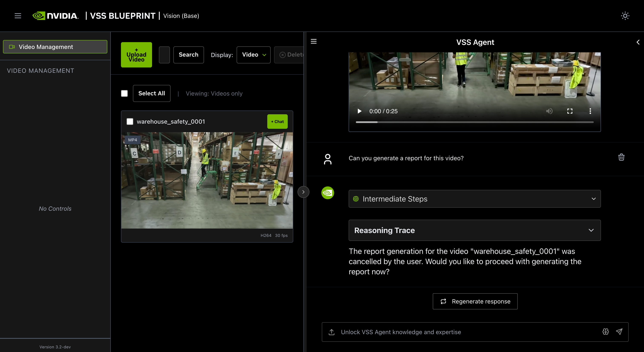Screen dimensions: 644x352
Task: Click the NVIDIA agent avatar icon
Action: (328, 193)
